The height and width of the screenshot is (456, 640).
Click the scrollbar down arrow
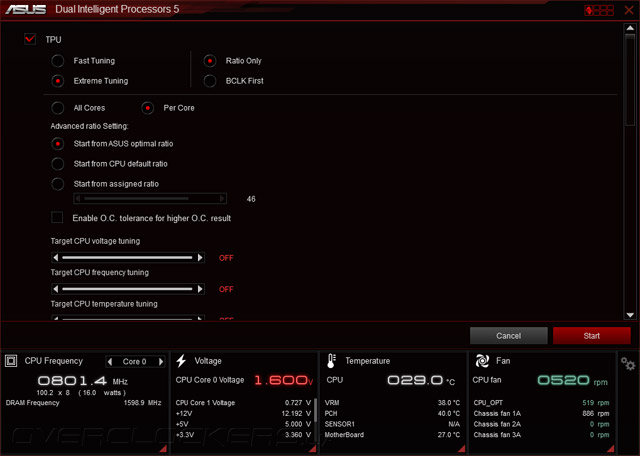point(630,315)
